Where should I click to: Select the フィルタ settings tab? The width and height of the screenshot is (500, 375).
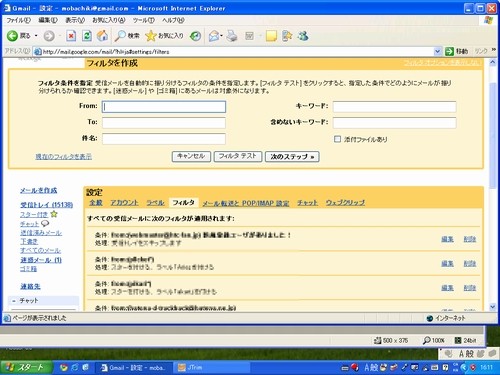[184, 203]
